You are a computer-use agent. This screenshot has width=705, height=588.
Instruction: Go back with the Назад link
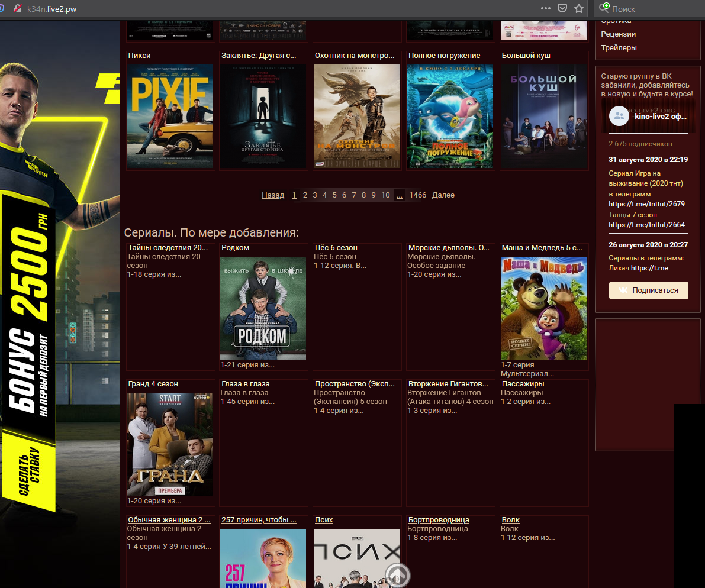click(x=273, y=195)
